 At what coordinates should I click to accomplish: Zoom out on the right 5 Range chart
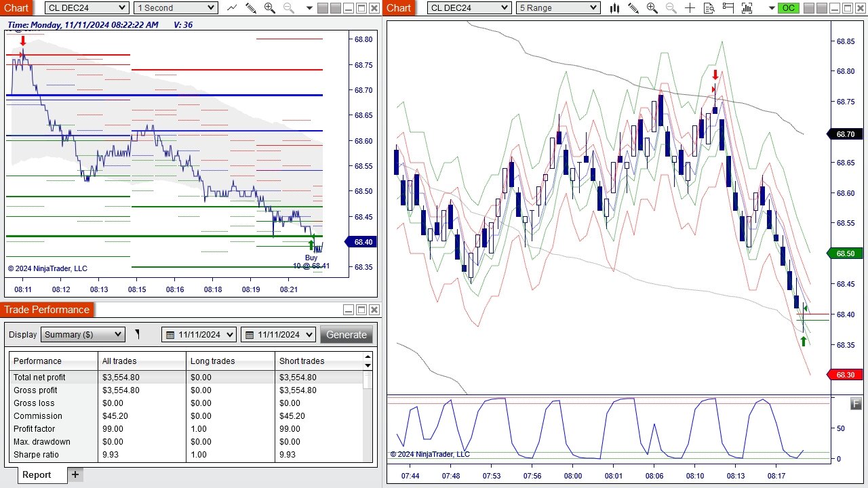pyautogui.click(x=671, y=8)
